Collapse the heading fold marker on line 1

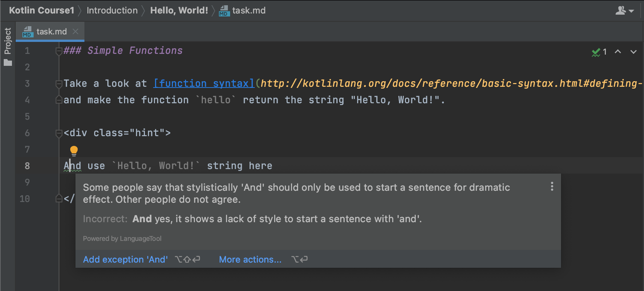59,51
